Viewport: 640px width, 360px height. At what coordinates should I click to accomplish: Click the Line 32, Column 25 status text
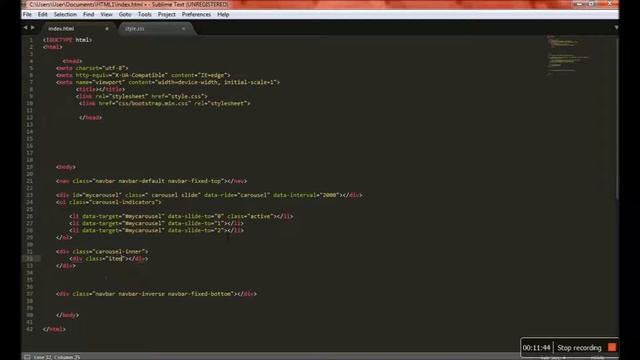pos(57,357)
